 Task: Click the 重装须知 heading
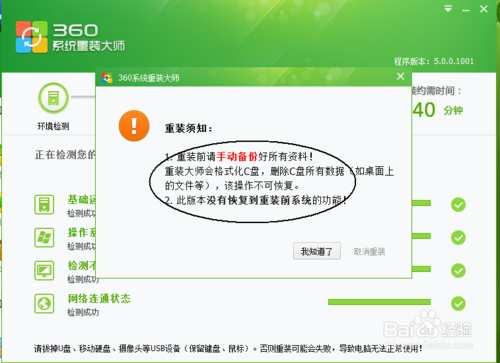189,128
